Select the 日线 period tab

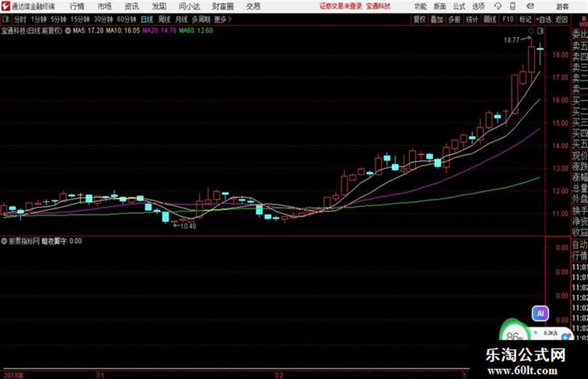pos(147,19)
